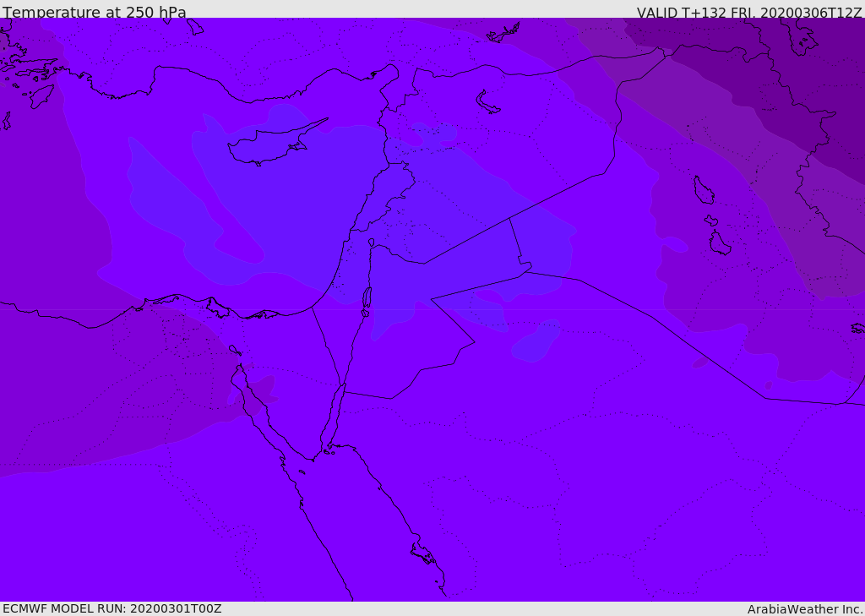Click the Rhodes island outline

click(41, 95)
